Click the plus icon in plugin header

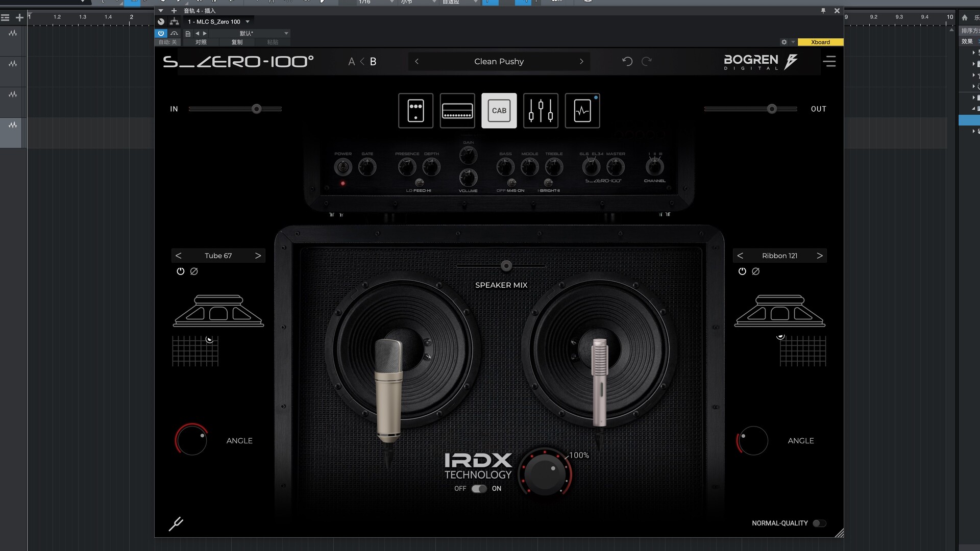pos(174,11)
